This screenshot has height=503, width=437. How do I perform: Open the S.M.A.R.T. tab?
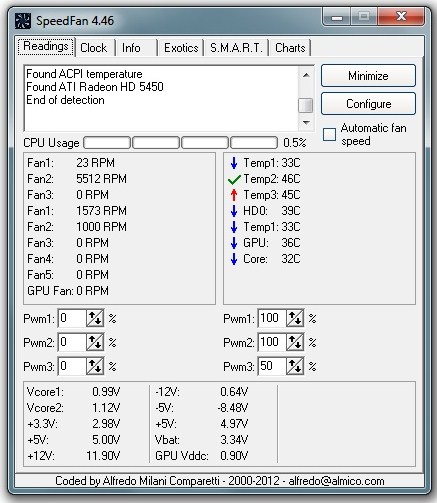(236, 48)
